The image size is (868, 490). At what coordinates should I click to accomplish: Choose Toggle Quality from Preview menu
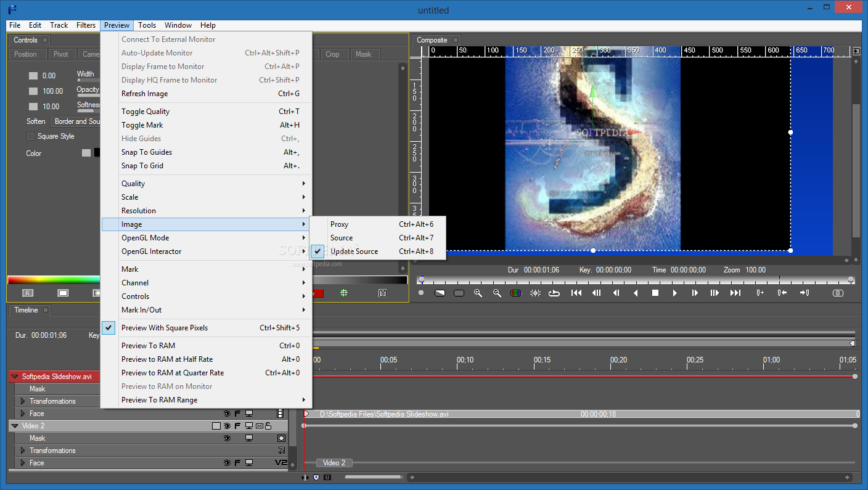click(x=207, y=112)
